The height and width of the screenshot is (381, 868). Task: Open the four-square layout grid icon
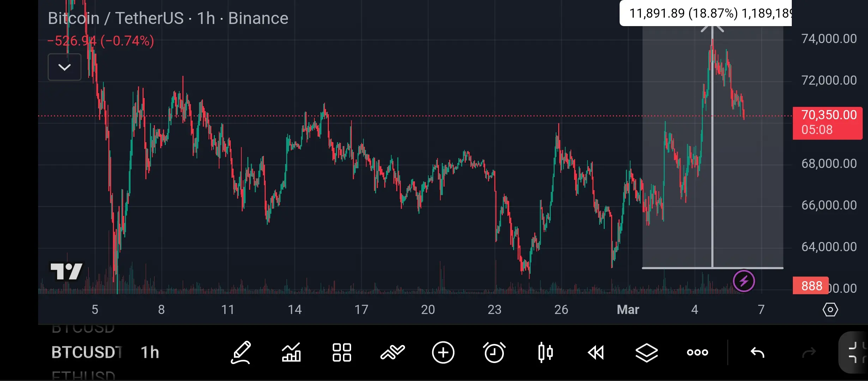click(342, 352)
